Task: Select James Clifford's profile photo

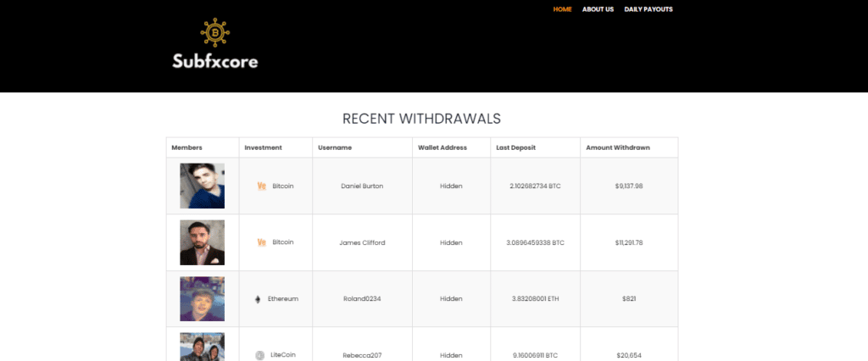Action: pos(202,242)
